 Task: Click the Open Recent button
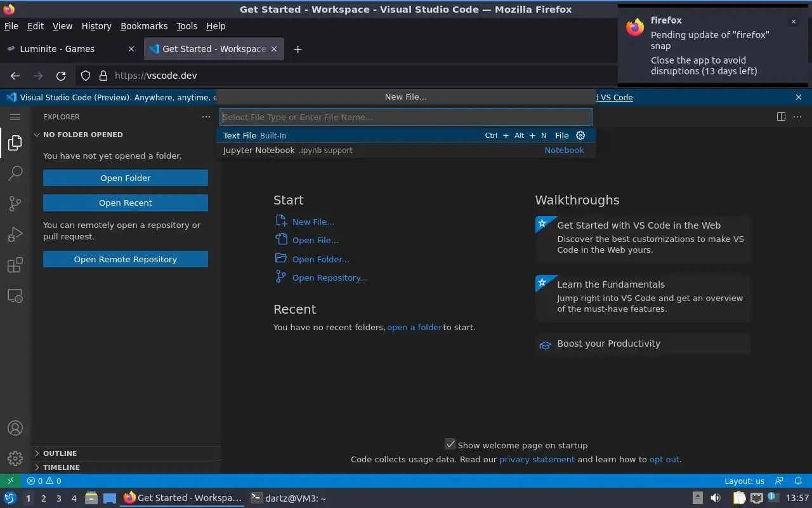click(126, 203)
